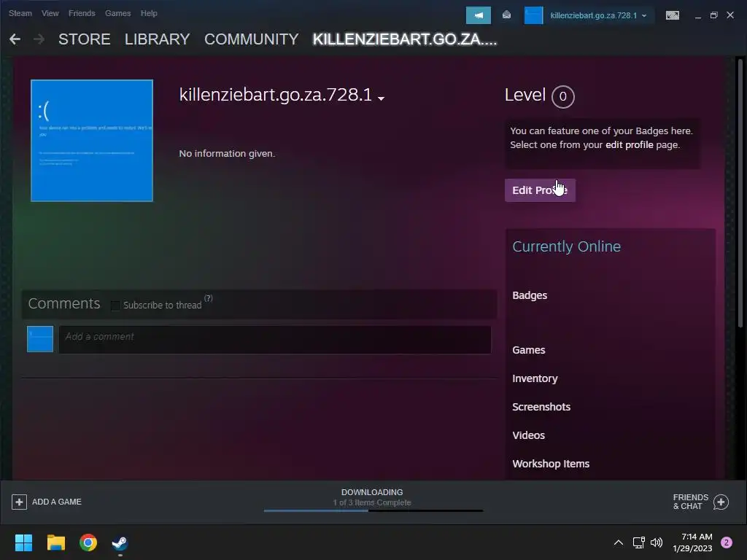747x560 pixels.
Task: Open the View menu
Action: point(50,13)
